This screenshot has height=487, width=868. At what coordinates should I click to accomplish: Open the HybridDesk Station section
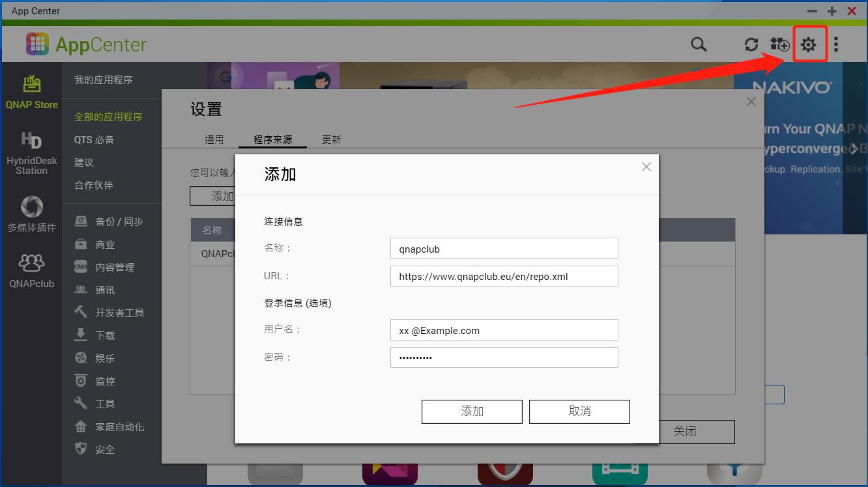click(x=31, y=153)
